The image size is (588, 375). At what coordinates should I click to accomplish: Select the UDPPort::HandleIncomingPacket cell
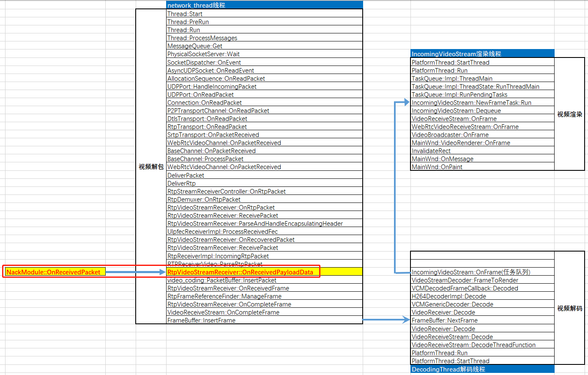point(264,87)
